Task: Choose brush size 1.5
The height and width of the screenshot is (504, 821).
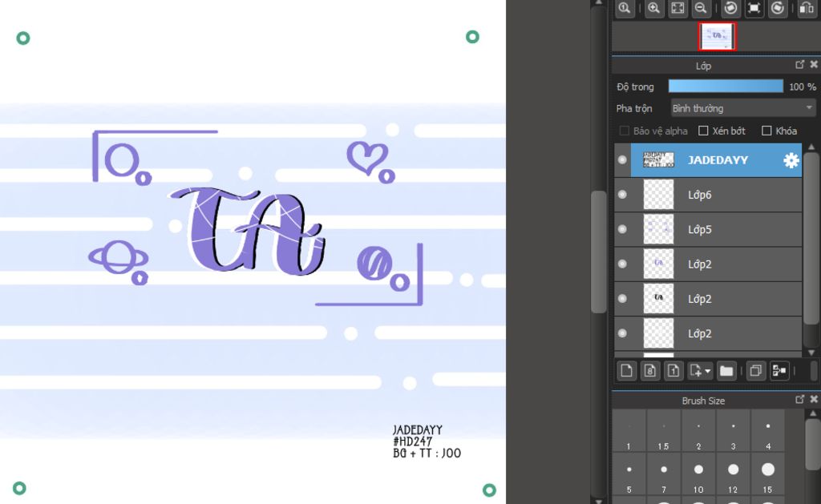Action: coord(663,431)
